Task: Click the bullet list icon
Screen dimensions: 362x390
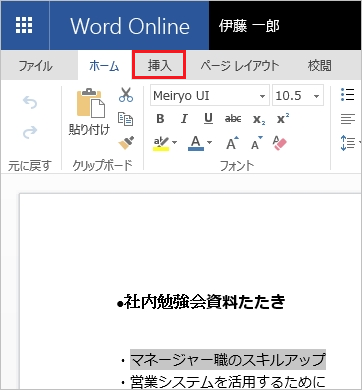Action: [x=348, y=95]
